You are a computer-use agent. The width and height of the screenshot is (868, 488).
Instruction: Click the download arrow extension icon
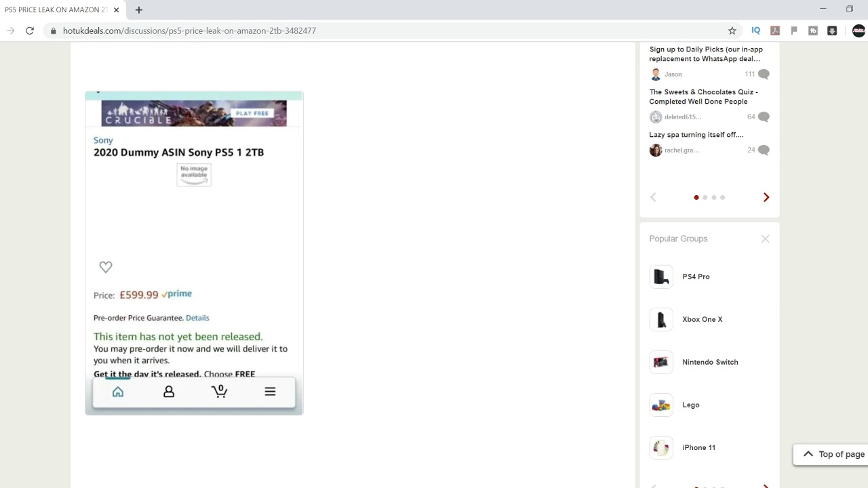[x=832, y=30]
